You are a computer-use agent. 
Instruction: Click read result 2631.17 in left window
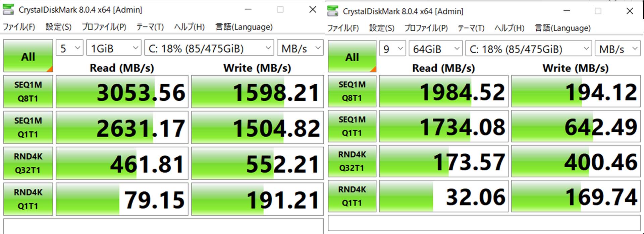coord(122,127)
